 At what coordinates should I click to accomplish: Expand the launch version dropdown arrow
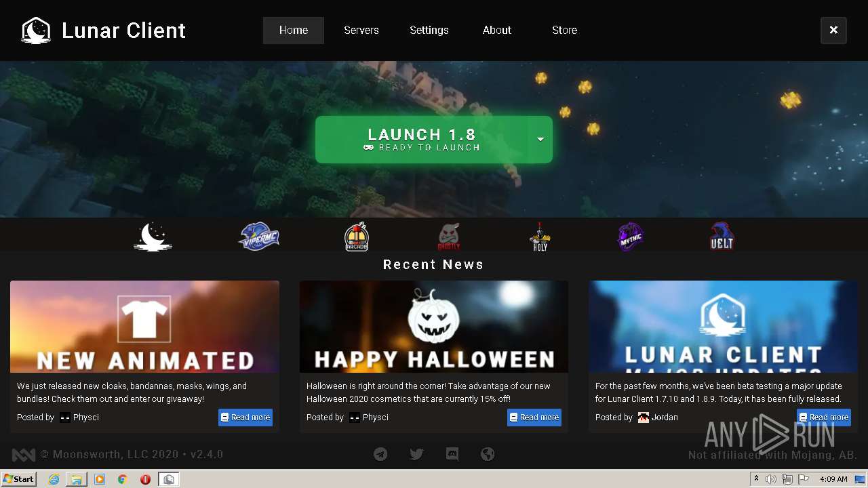[x=540, y=140]
